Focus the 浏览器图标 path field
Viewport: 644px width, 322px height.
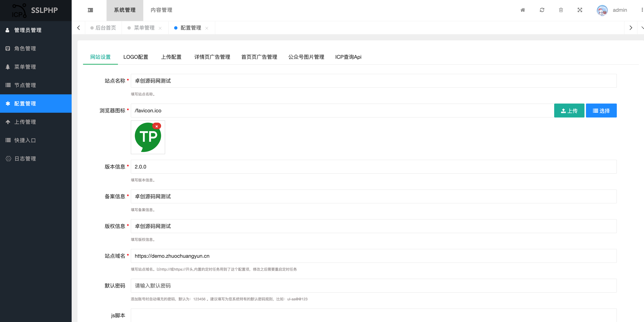click(342, 110)
